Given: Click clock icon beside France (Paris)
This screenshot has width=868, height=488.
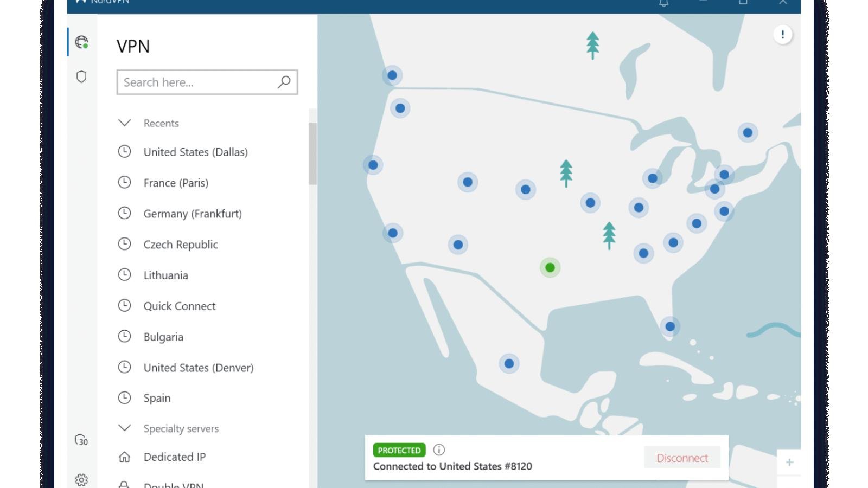Looking at the screenshot, I should coord(125,182).
